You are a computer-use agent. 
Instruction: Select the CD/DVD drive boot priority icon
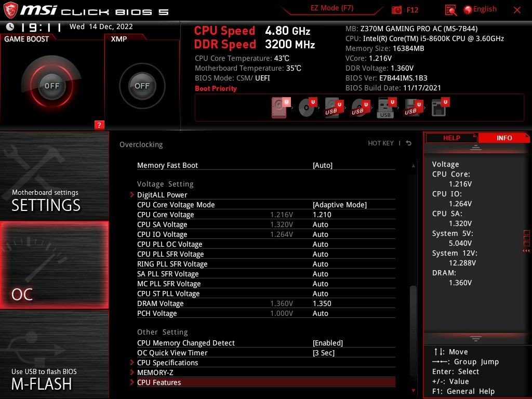click(x=308, y=108)
